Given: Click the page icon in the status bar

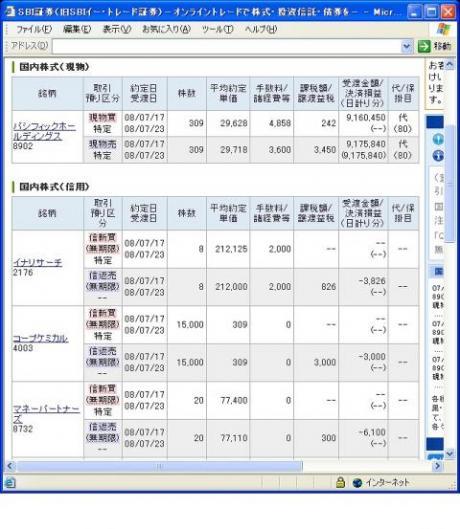Looking at the screenshot, I should pyautogui.click(x=10, y=483).
